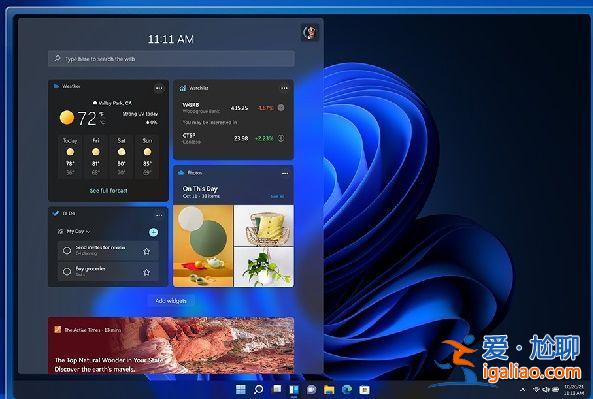Select the Sun forecast column

(x=147, y=157)
